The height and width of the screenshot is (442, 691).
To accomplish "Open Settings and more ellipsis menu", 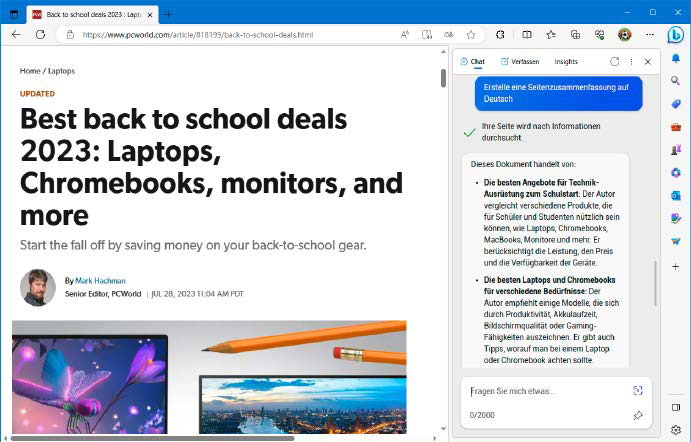I will (650, 34).
